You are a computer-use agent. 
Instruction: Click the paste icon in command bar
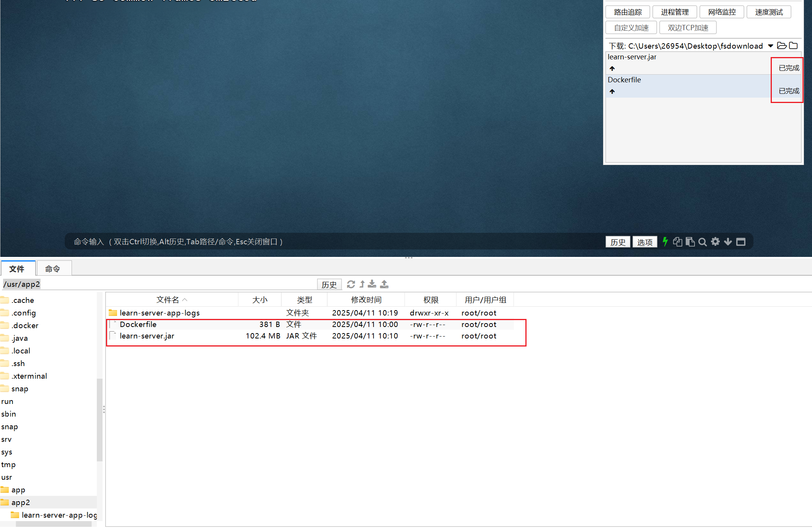tap(690, 242)
